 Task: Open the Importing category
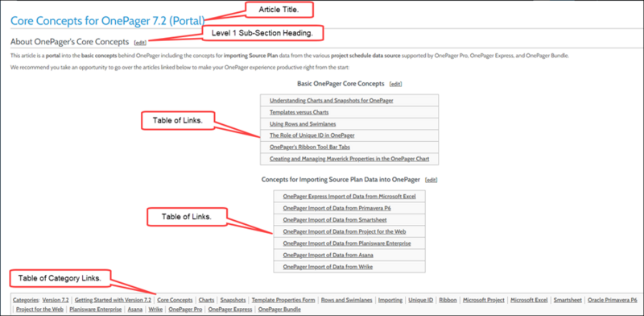pos(390,301)
